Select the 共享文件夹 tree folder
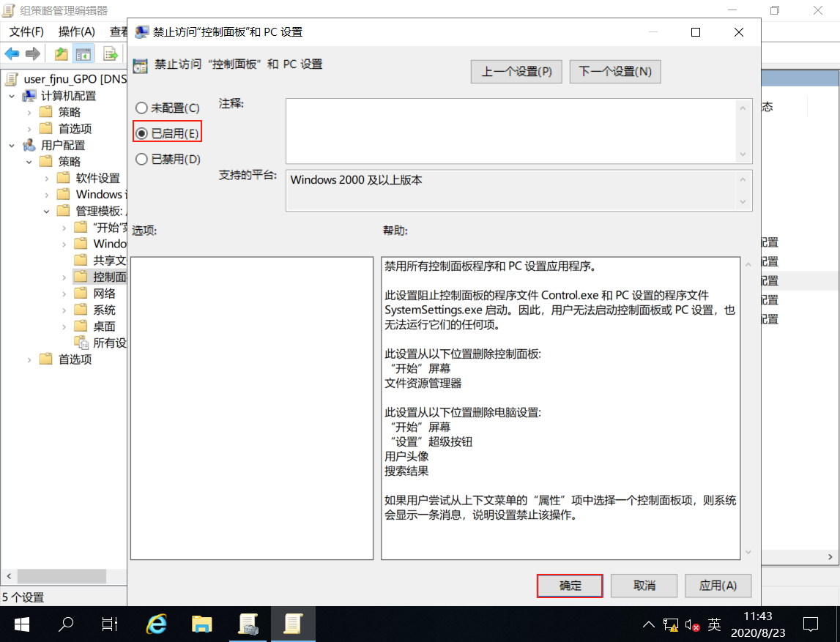840x642 pixels. pyautogui.click(x=101, y=260)
